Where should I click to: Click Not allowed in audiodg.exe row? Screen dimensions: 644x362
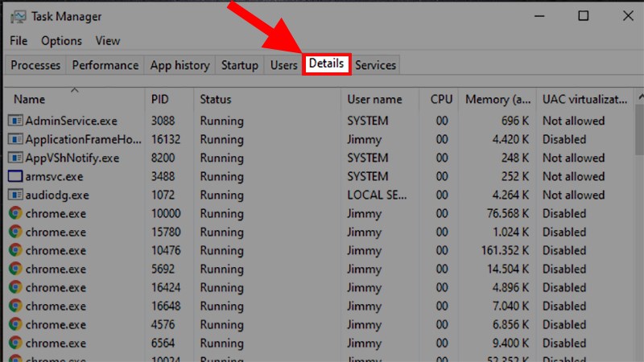click(573, 195)
